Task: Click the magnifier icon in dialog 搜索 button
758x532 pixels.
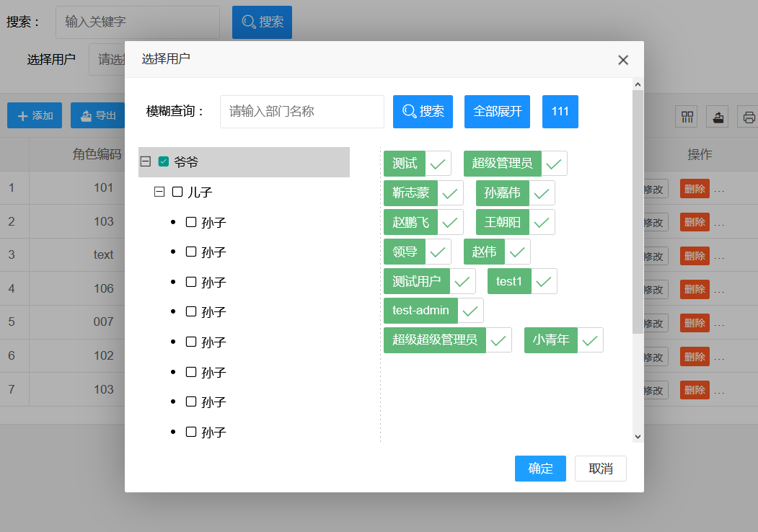Action: coord(409,111)
